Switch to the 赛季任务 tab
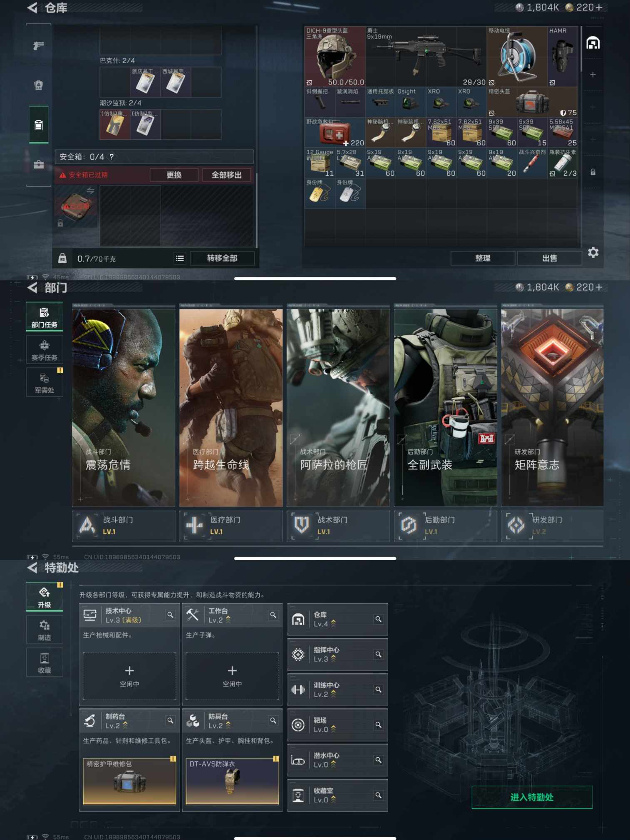Image resolution: width=630 pixels, height=840 pixels. point(45,350)
